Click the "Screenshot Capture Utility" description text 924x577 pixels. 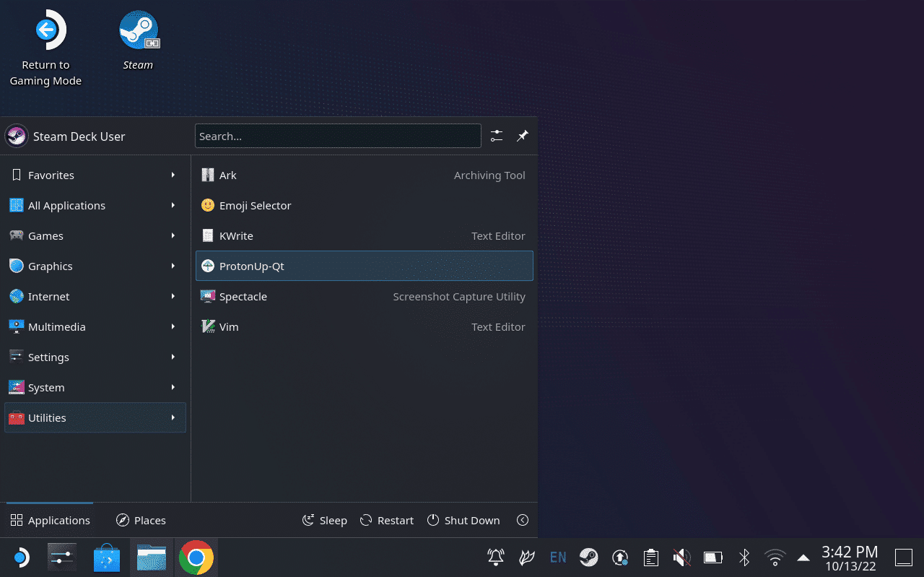tap(459, 297)
